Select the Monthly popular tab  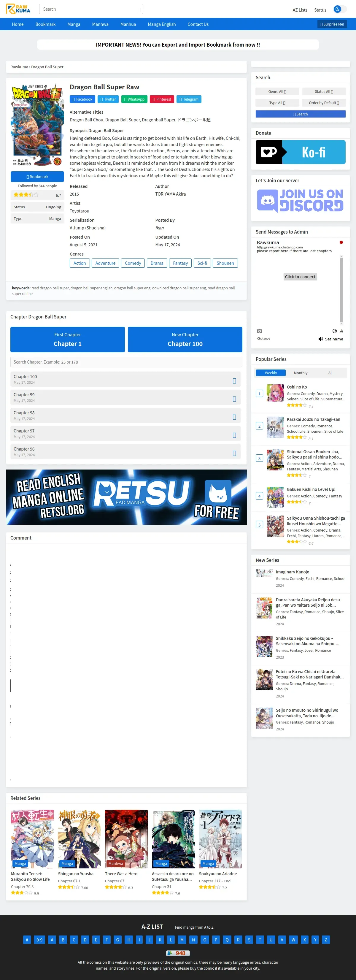pos(301,373)
